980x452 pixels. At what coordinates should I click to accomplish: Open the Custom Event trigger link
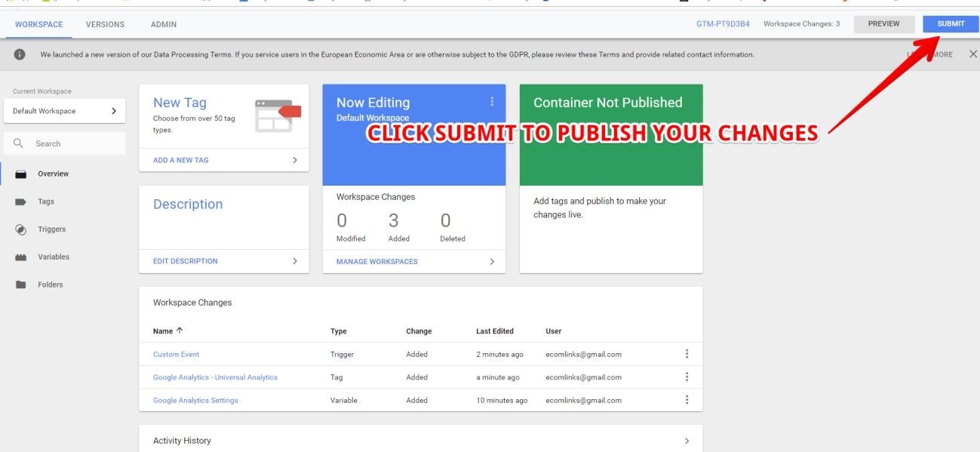tap(177, 355)
